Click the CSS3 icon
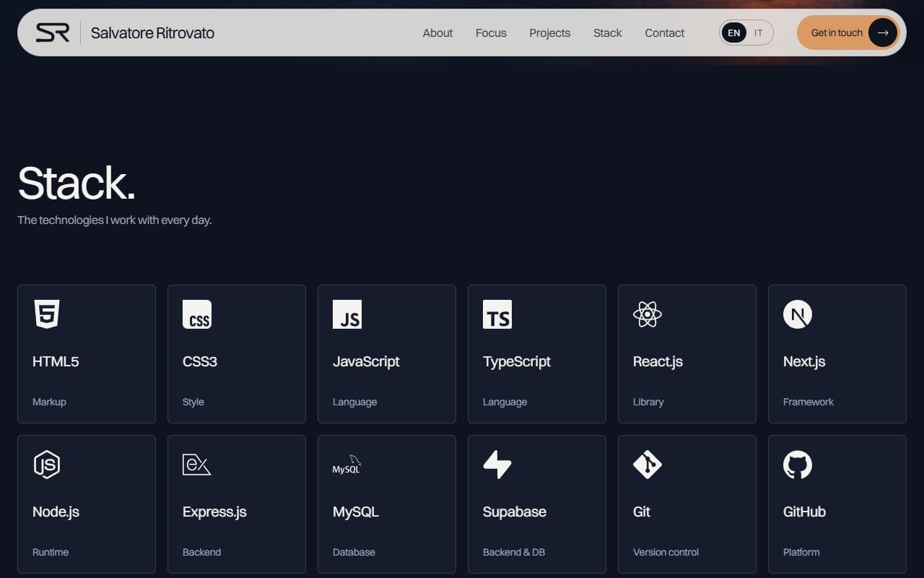The image size is (924, 578). [197, 314]
